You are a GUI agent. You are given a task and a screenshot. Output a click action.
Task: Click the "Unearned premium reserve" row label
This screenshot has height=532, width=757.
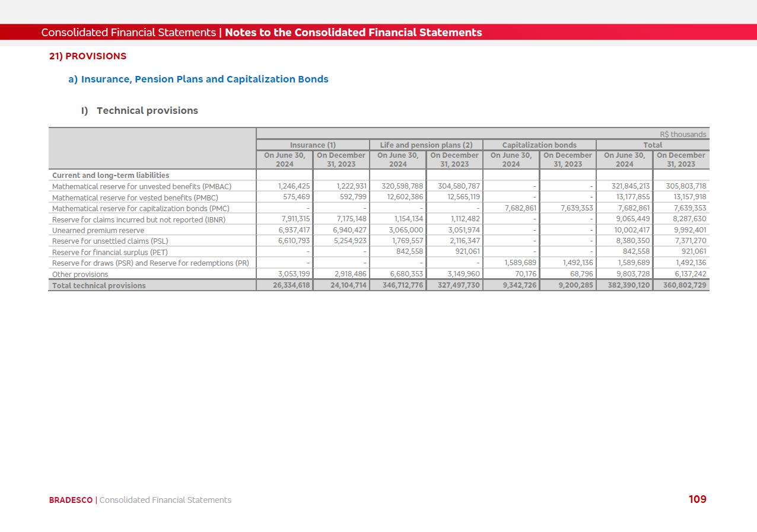pos(98,230)
